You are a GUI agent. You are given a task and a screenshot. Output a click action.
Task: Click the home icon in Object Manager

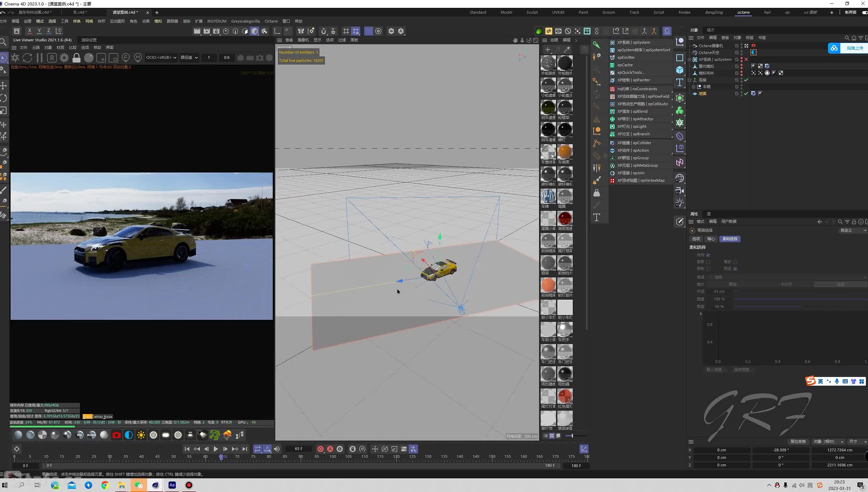click(854, 38)
